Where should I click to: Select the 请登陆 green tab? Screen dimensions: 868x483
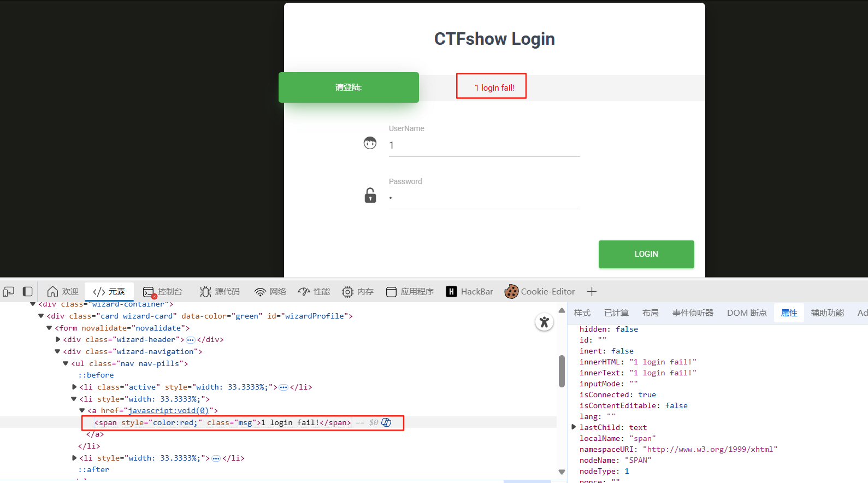pyautogui.click(x=349, y=87)
